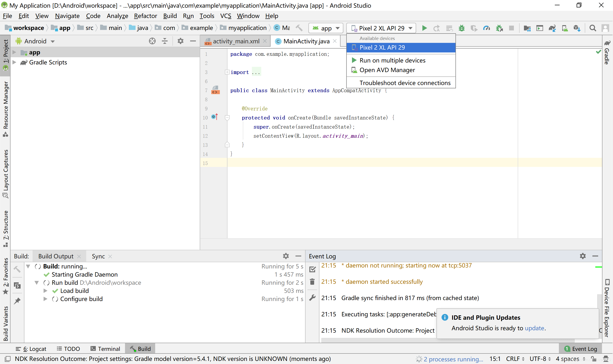The image size is (613, 364).
Task: Click the green Run app button
Action: click(424, 28)
